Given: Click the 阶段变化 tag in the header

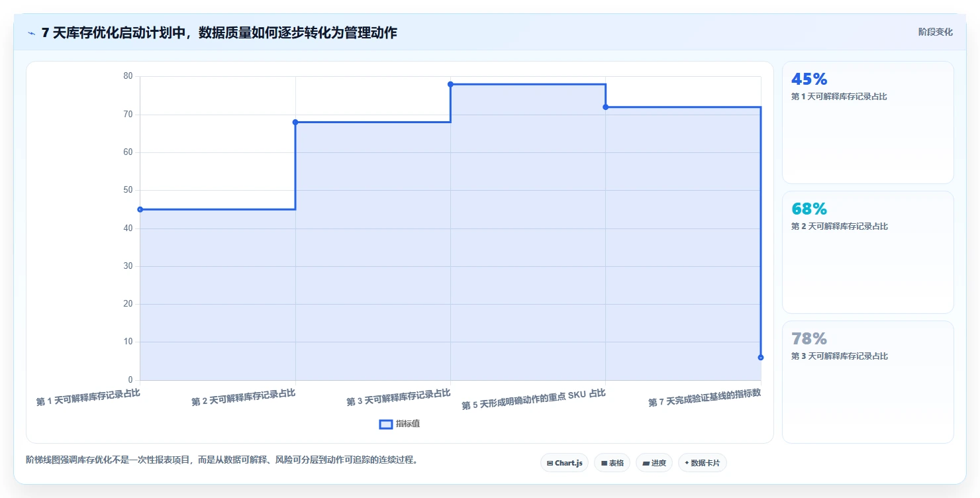Looking at the screenshot, I should 935,32.
